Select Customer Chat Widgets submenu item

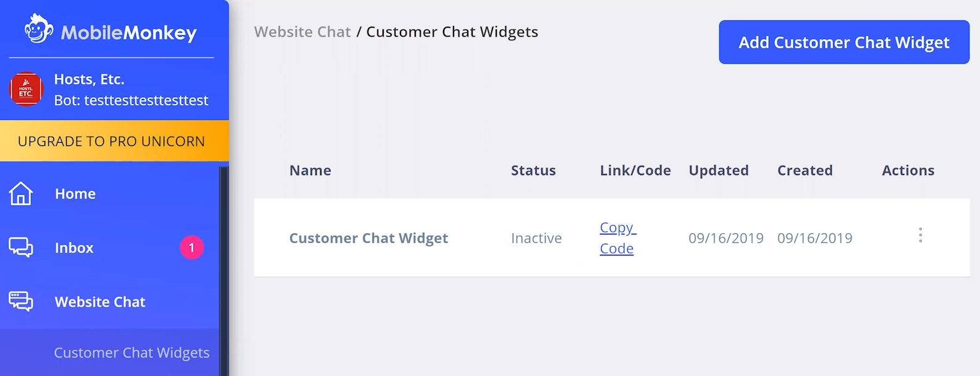click(x=132, y=352)
